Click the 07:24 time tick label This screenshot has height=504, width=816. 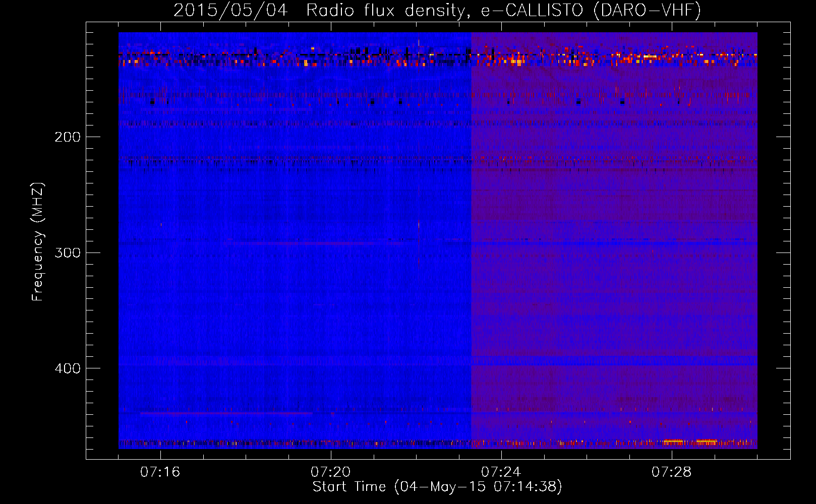pos(501,472)
